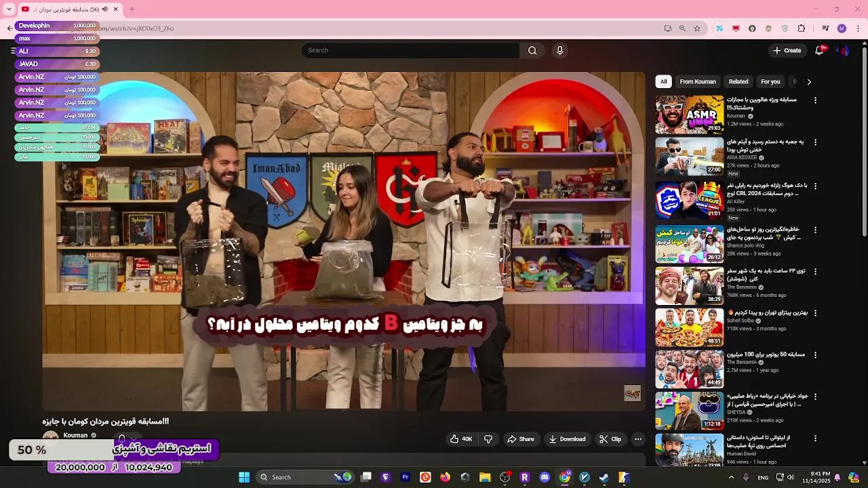Click the Download button
This screenshot has height=488, width=868.
[567, 439]
